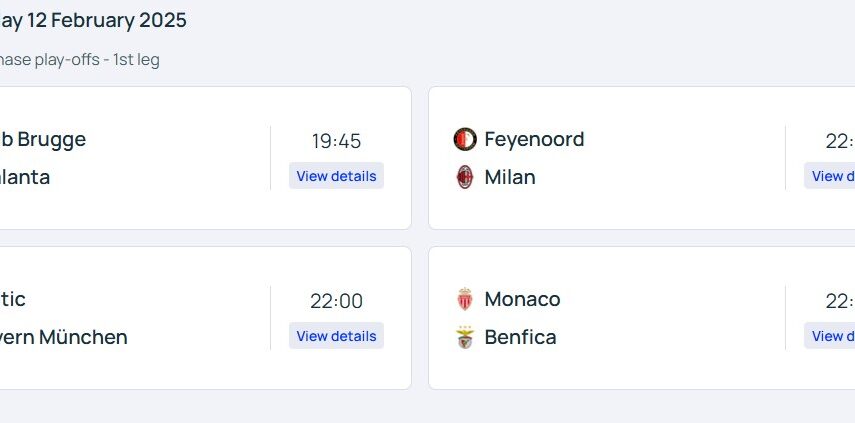The height and width of the screenshot is (423, 855).
Task: Select the Milan team name
Action: coord(510,177)
